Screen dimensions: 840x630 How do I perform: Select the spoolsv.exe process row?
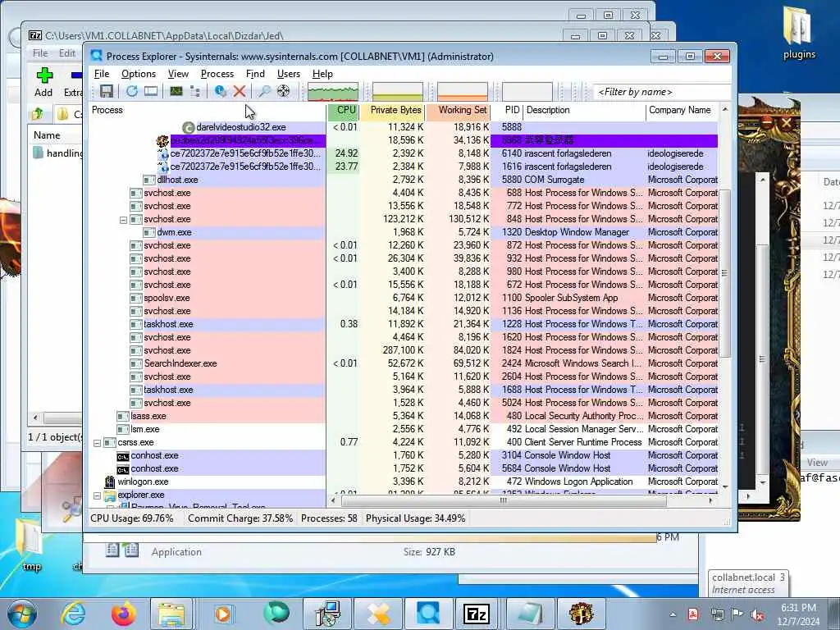(403, 298)
